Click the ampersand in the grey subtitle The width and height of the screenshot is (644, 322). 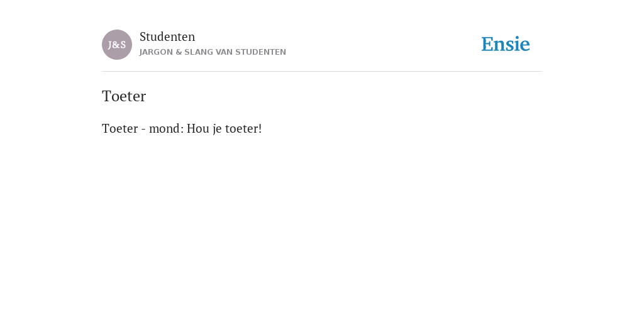click(x=179, y=52)
